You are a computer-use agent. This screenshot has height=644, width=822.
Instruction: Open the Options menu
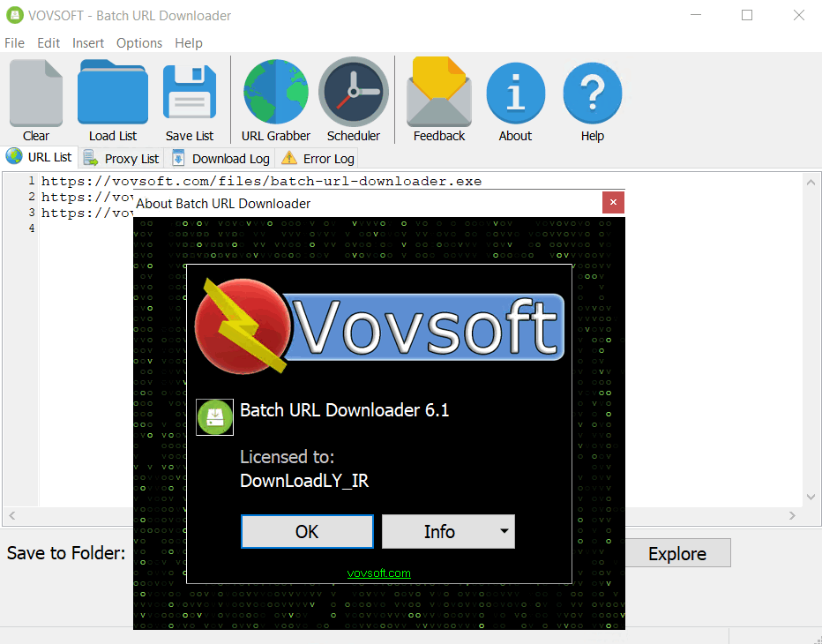(x=139, y=43)
